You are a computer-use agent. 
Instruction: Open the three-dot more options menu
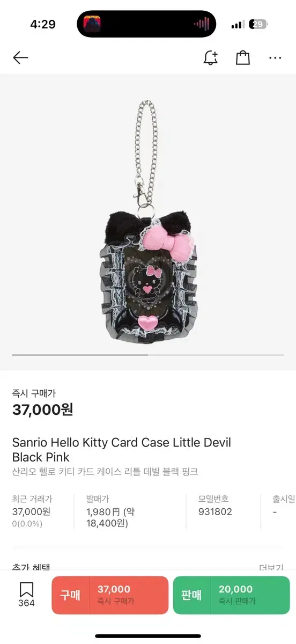pyautogui.click(x=275, y=58)
